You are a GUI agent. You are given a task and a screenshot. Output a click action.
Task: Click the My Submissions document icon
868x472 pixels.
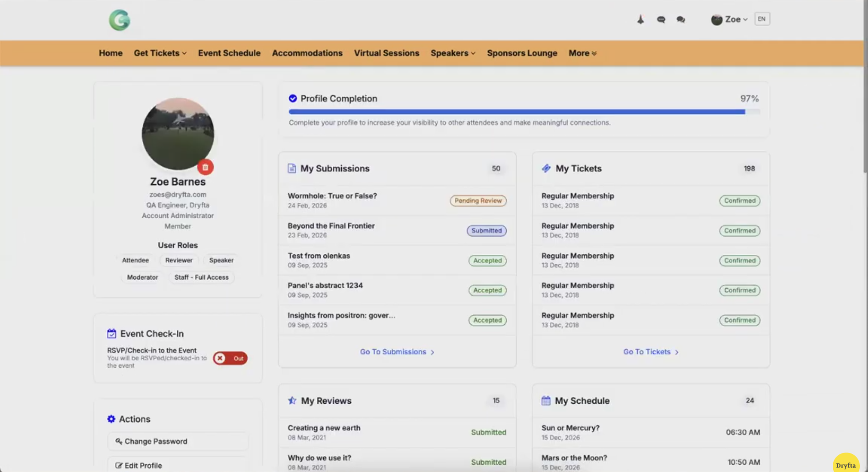coord(292,168)
